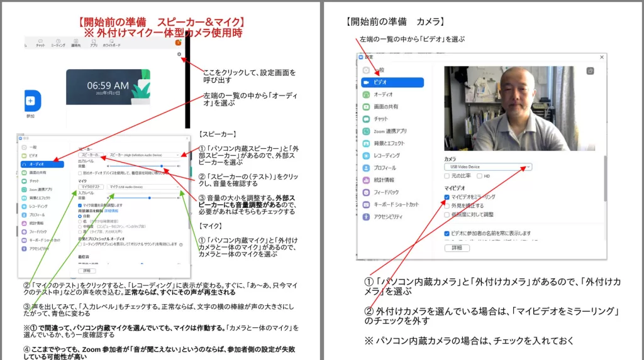Select Zoom 連携アプリ icon in video settings sidebar
The height and width of the screenshot is (360, 644).
click(x=366, y=131)
